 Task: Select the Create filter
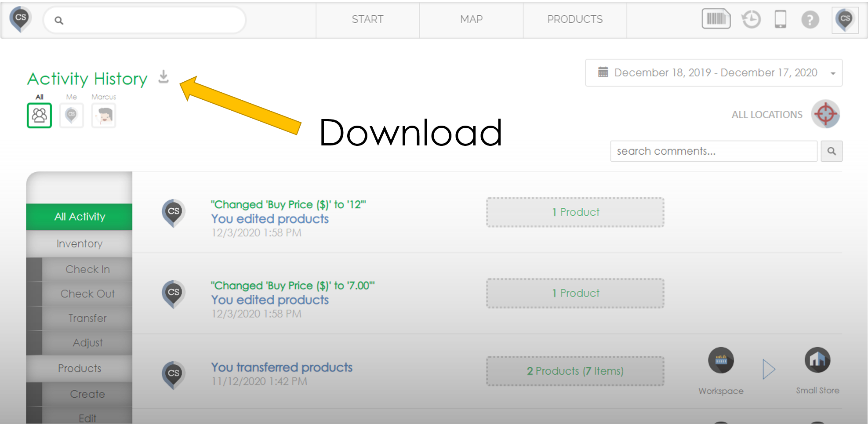pos(87,394)
